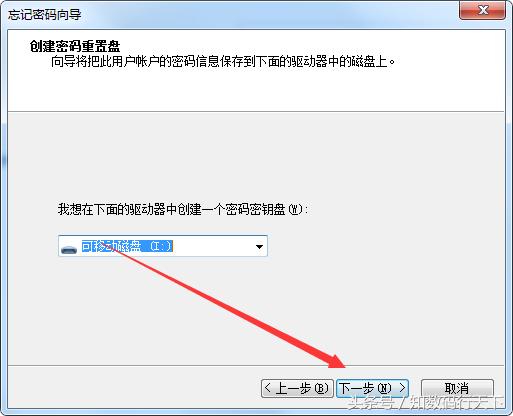Click the 下一步(N) button
This screenshot has height=416, width=513.
pyautogui.click(x=372, y=388)
